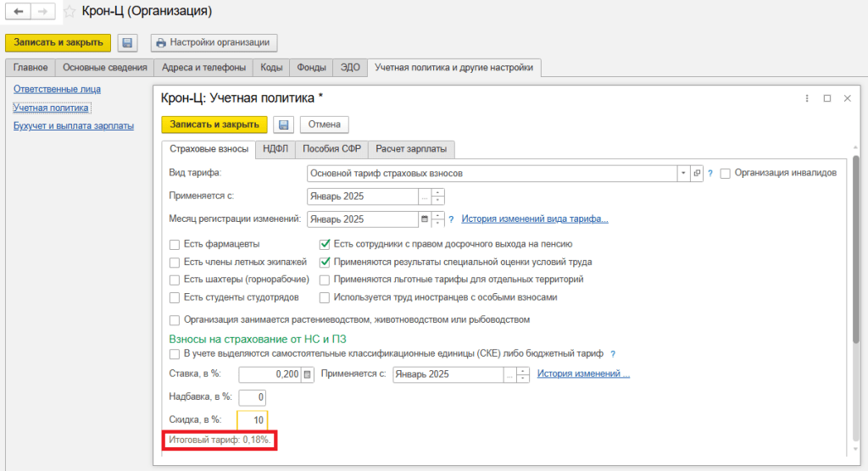Switch to the НДФЛ tab
The height and width of the screenshot is (471, 868).
(275, 149)
